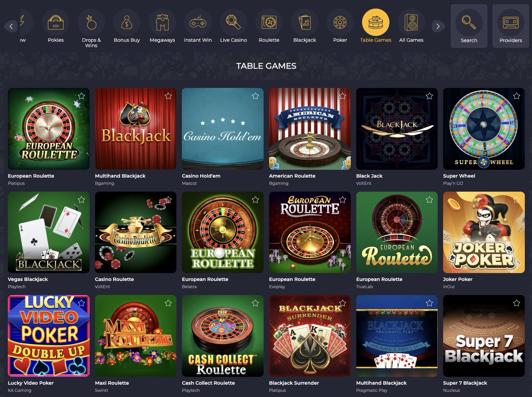
Task: Open the Live Casino category icon
Action: tap(233, 23)
